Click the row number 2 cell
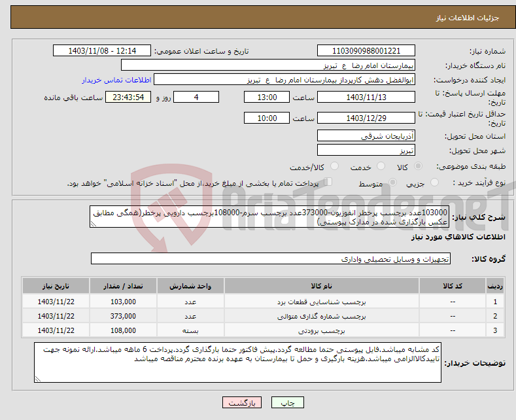Image resolution: width=516 pixels, height=420 pixels. coord(495,317)
